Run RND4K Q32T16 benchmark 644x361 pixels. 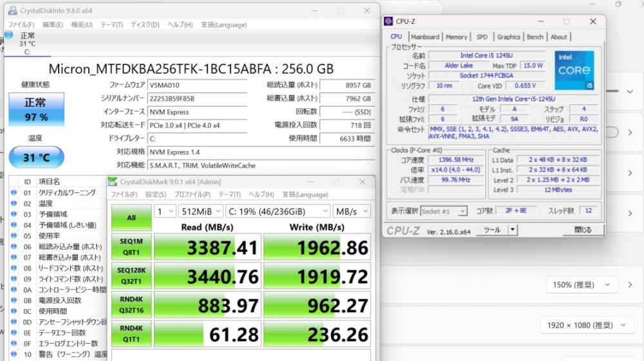point(131,304)
